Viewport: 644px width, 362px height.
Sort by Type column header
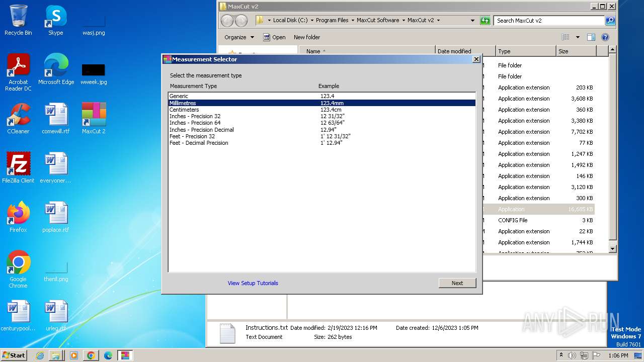pos(526,51)
